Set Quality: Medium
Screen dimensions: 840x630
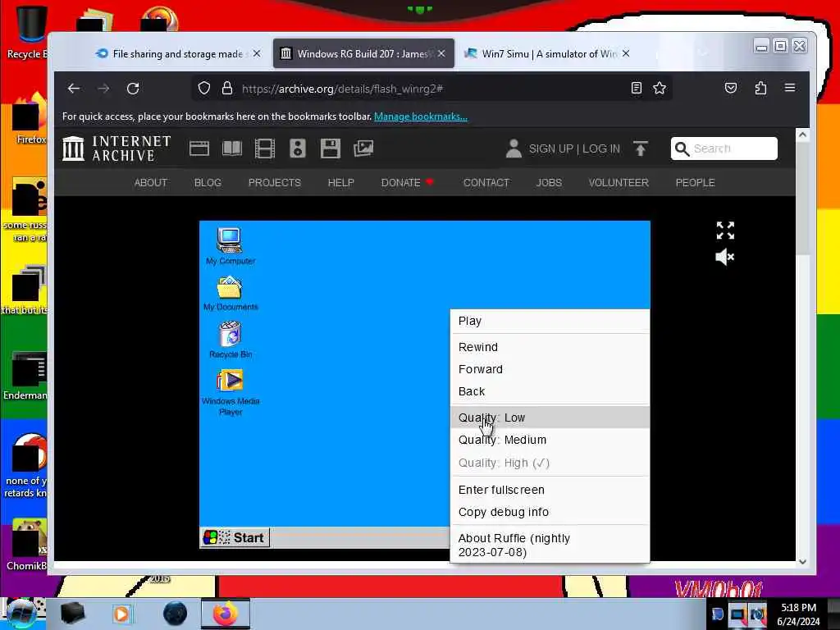pos(550,440)
